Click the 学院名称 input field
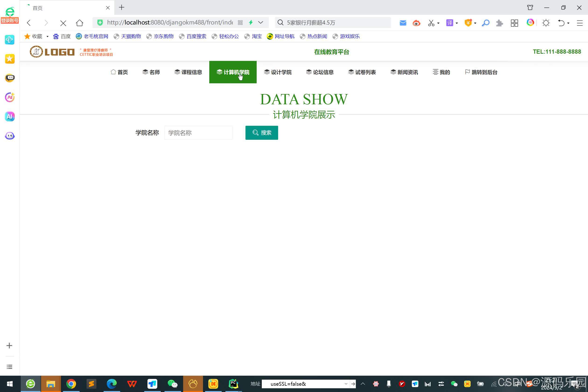Screen dimensions: 588x392 pyautogui.click(x=198, y=133)
